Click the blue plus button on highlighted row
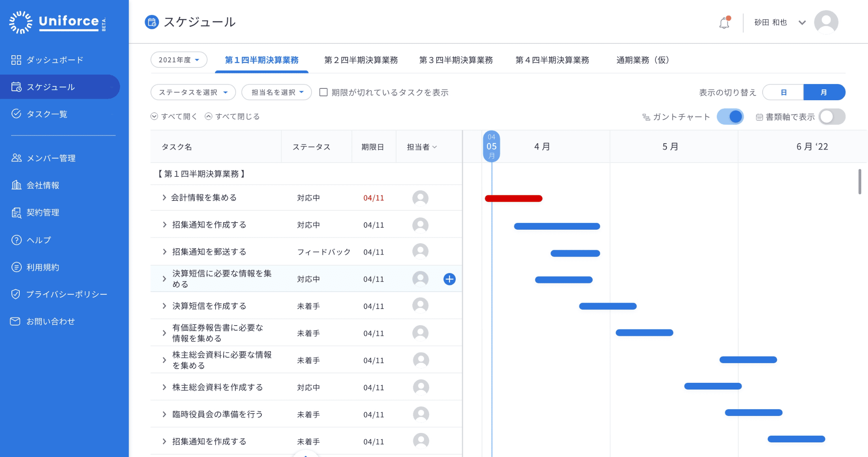The width and height of the screenshot is (868, 457). coord(449,279)
